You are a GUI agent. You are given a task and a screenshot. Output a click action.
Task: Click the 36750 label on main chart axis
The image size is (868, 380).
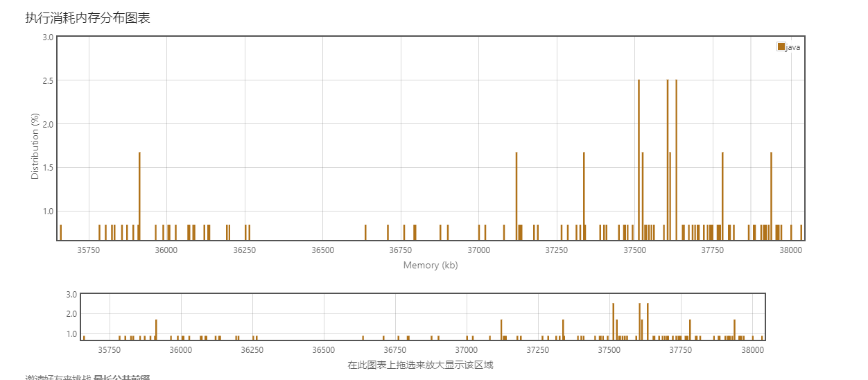click(401, 250)
